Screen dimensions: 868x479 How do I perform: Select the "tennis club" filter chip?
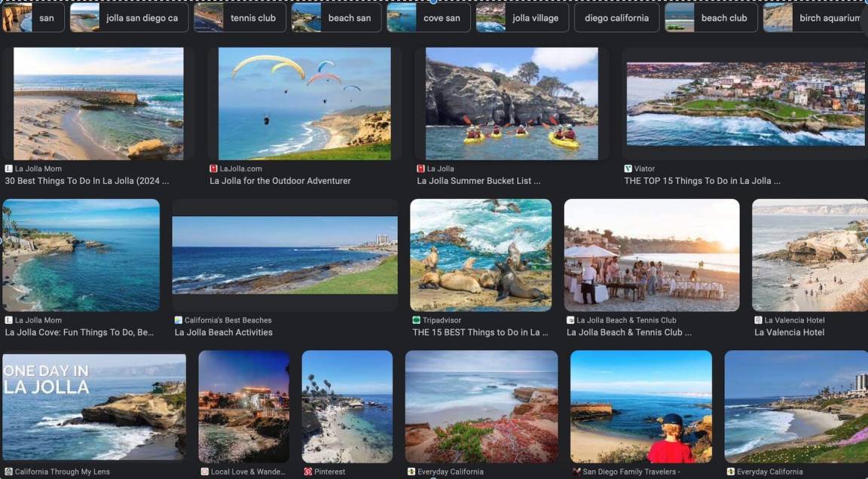240,18
